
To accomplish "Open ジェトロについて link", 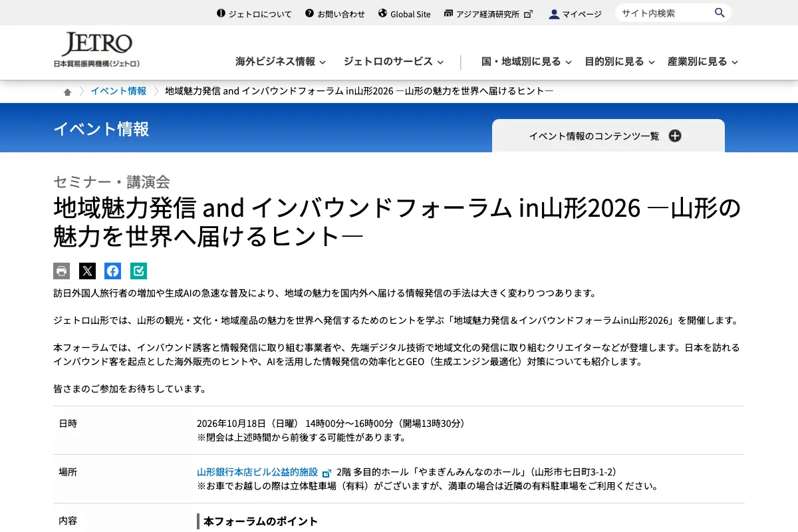I will click(x=254, y=13).
